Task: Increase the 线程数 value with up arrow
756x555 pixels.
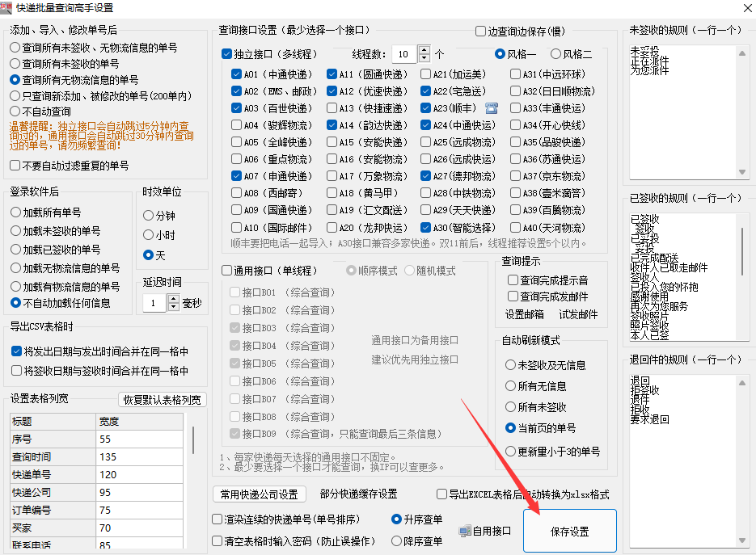Action: pos(424,50)
